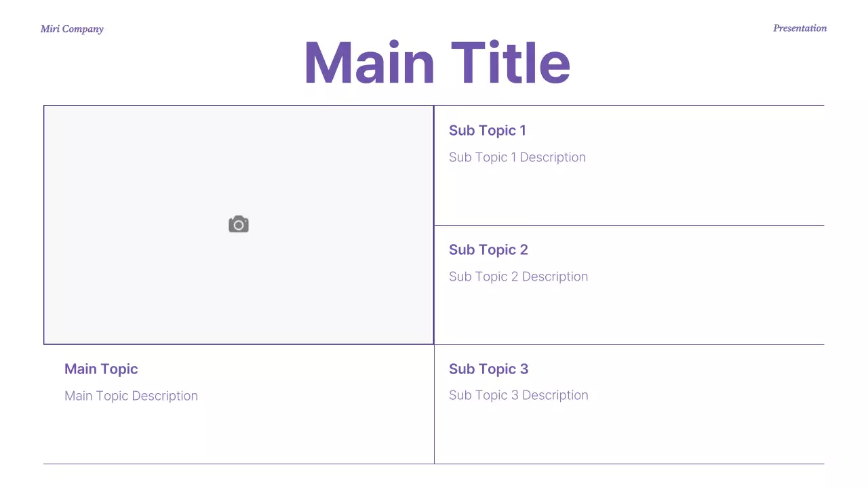Select the "Sub Topic 3 Description" text
Viewport: 868px width, 488px height.
coord(518,395)
